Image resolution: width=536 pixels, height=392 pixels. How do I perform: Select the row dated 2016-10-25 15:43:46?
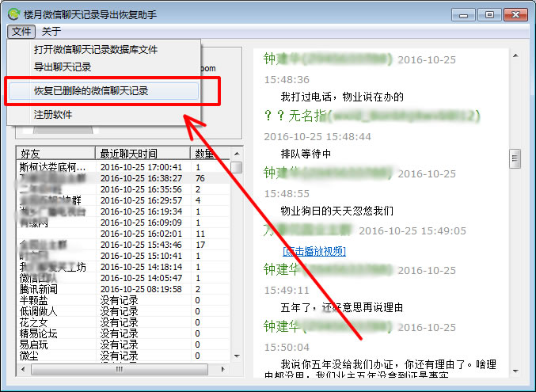tap(124, 245)
